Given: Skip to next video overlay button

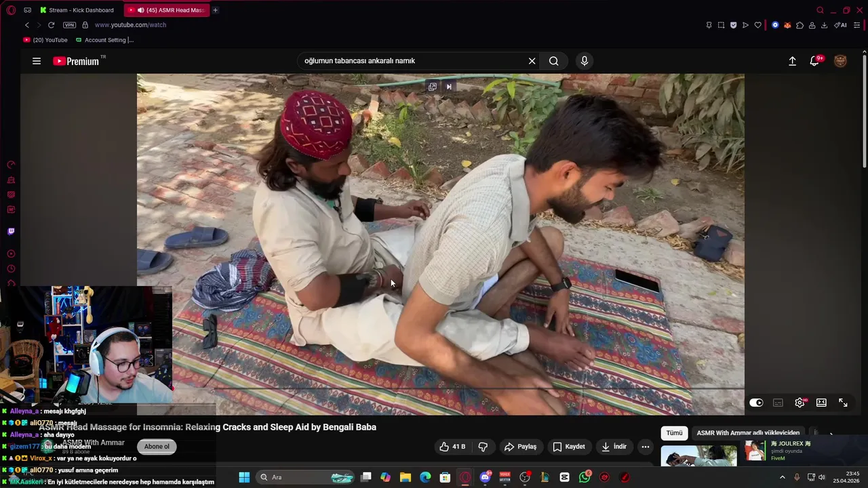Looking at the screenshot, I should pos(449,87).
